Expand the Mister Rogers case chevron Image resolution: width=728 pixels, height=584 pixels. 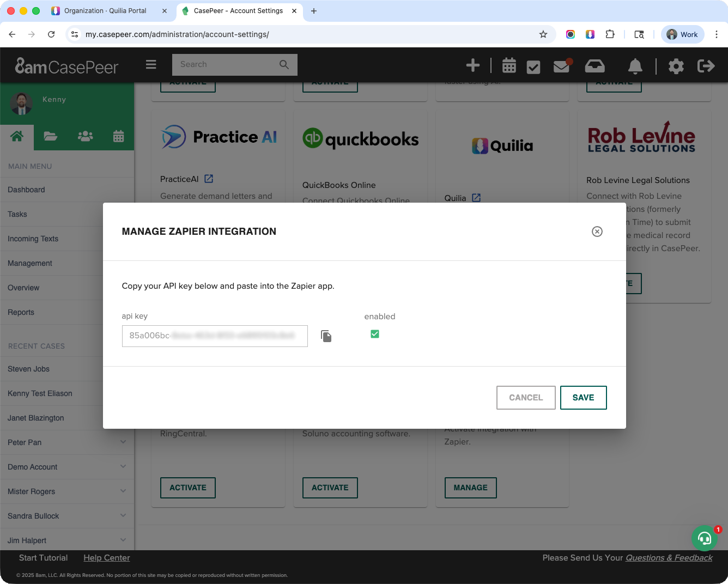click(x=123, y=491)
